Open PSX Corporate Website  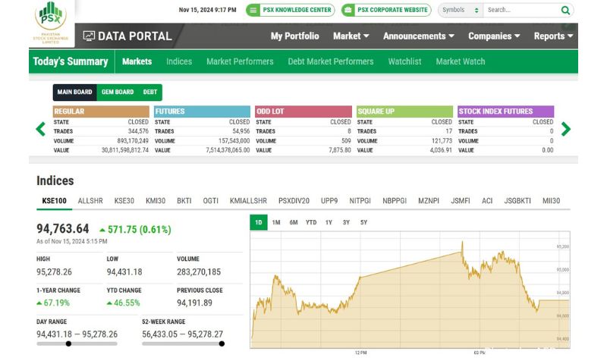click(x=386, y=10)
